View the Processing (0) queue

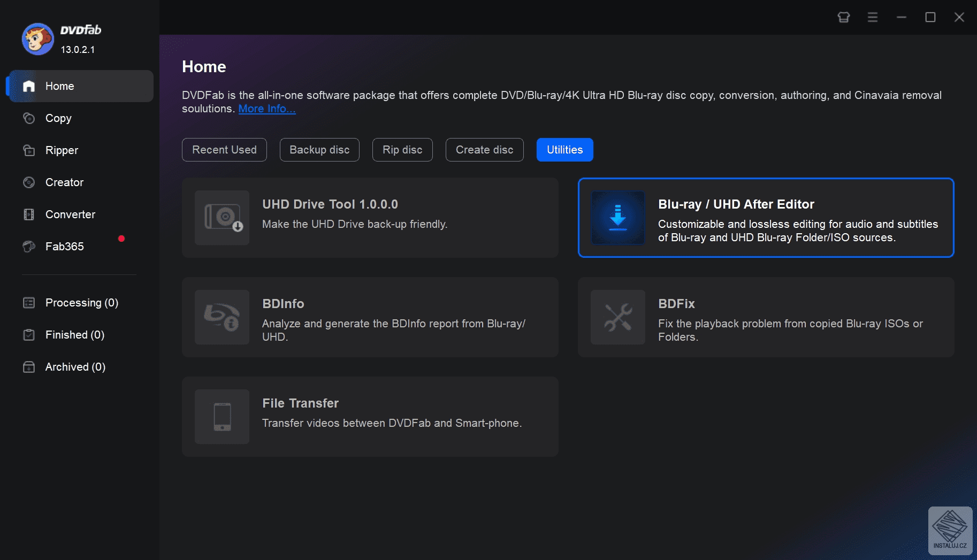pos(81,303)
